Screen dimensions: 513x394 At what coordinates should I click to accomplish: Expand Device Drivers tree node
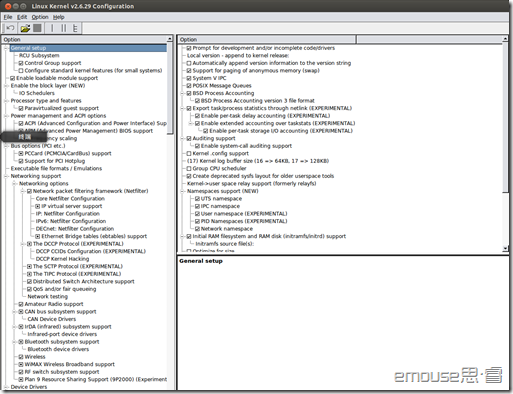click(x=6, y=387)
